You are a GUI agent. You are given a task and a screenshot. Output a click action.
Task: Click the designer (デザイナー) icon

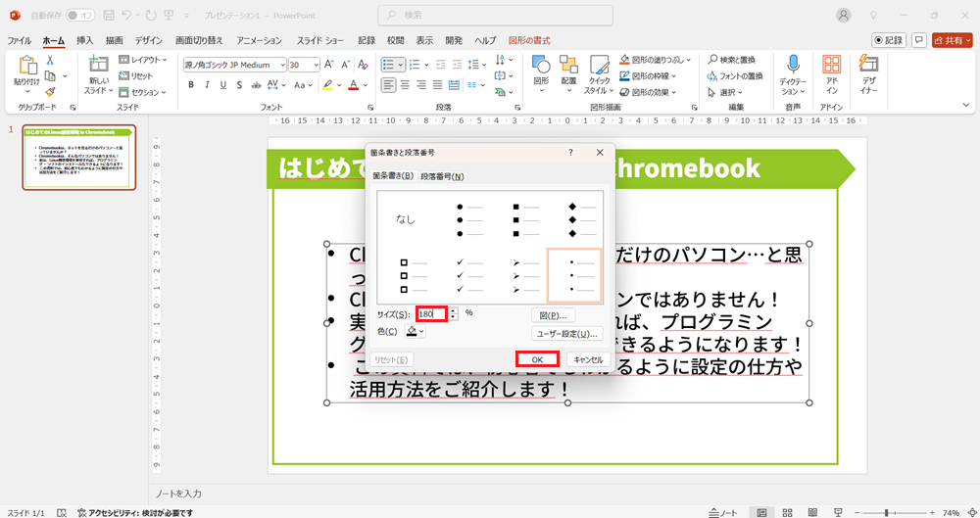(x=868, y=63)
